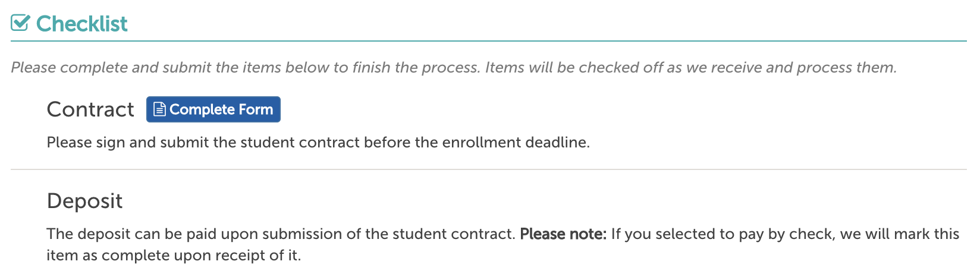This screenshot has width=980, height=277.
Task: Click the Contract item heading
Action: [90, 109]
